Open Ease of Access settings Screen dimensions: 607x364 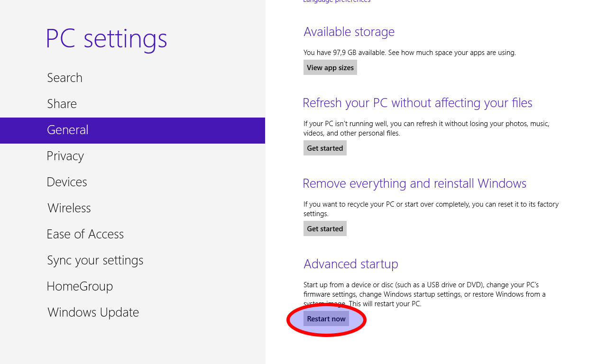(x=85, y=234)
